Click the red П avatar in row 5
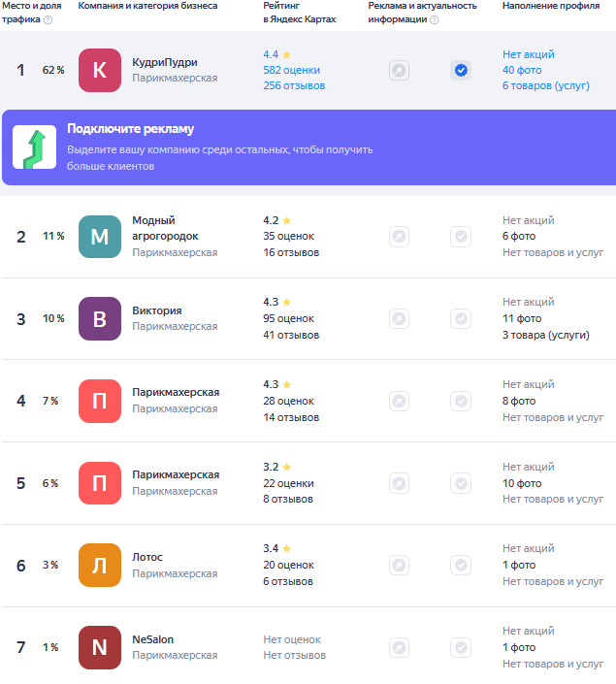The image size is (616, 684). [100, 483]
